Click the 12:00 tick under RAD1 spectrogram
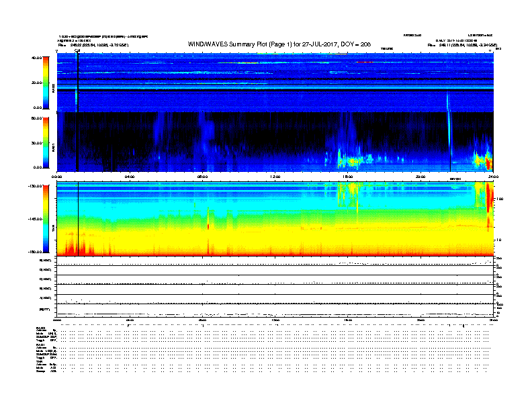Image resolution: width=532 pixels, height=411 pixels. click(x=275, y=177)
